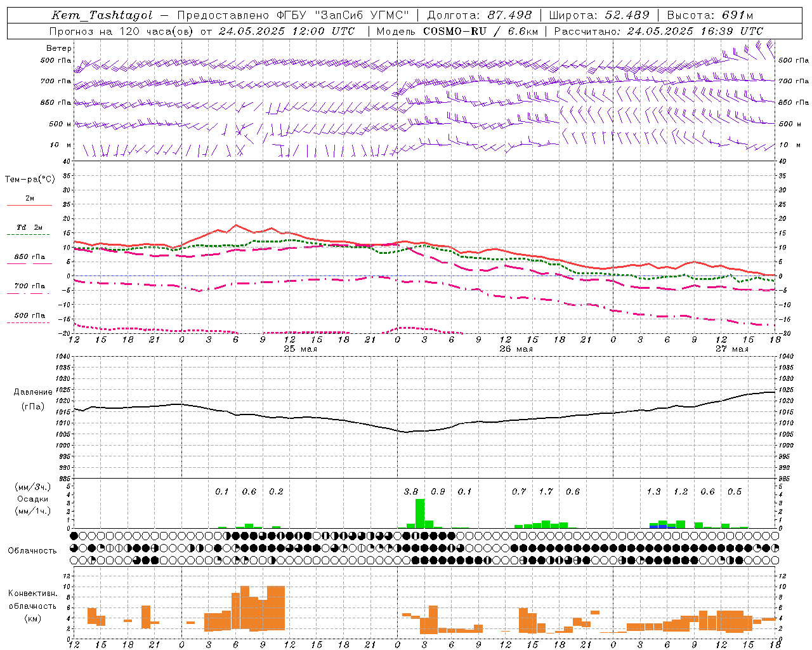Click the '0.2' precipitation amount value
Screen dimensions: 812x650
tap(276, 492)
